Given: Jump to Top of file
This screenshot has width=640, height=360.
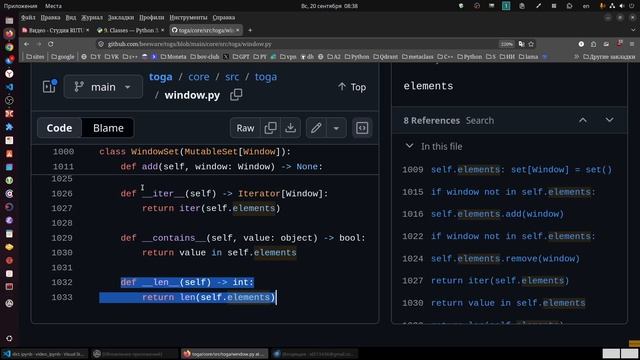Looking at the screenshot, I should pos(352,87).
